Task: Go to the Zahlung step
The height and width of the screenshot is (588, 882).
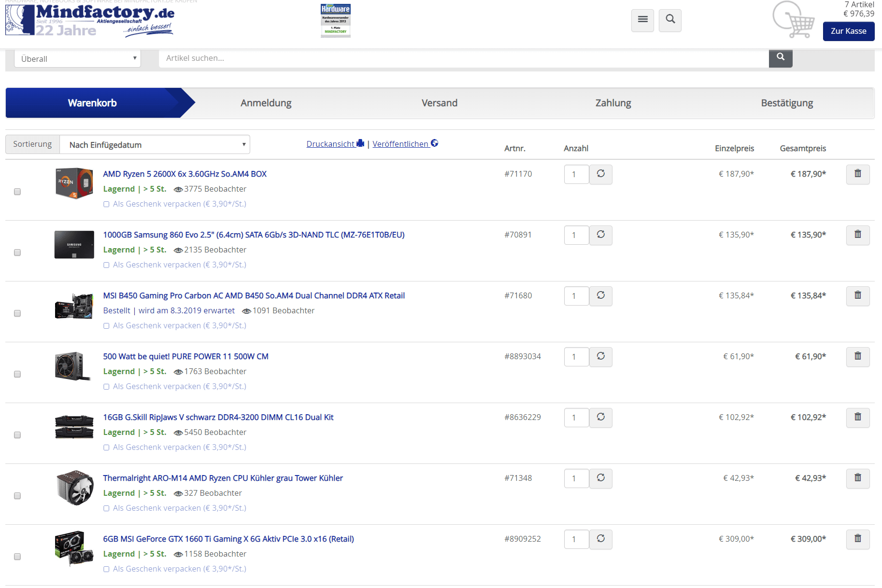Action: (613, 103)
